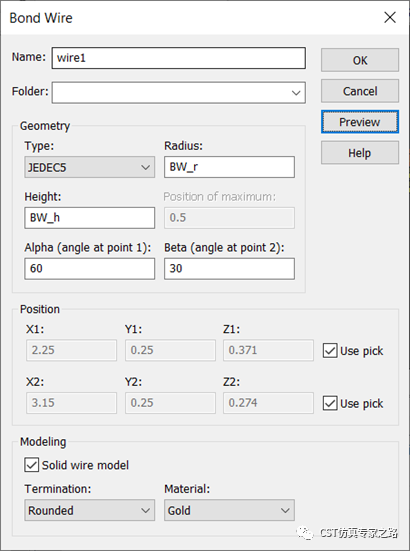Open the Gold Material dropdown
Screen dimensions: 410x551
tap(229, 510)
